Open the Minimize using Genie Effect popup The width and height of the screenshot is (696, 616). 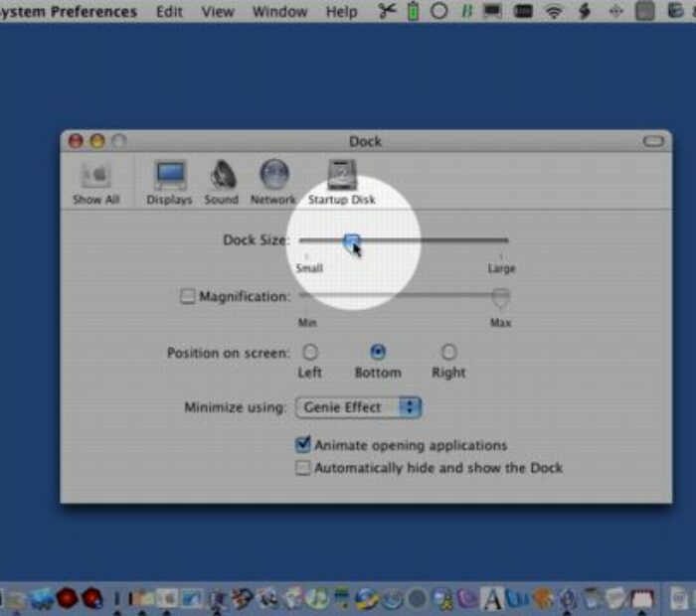click(x=358, y=407)
